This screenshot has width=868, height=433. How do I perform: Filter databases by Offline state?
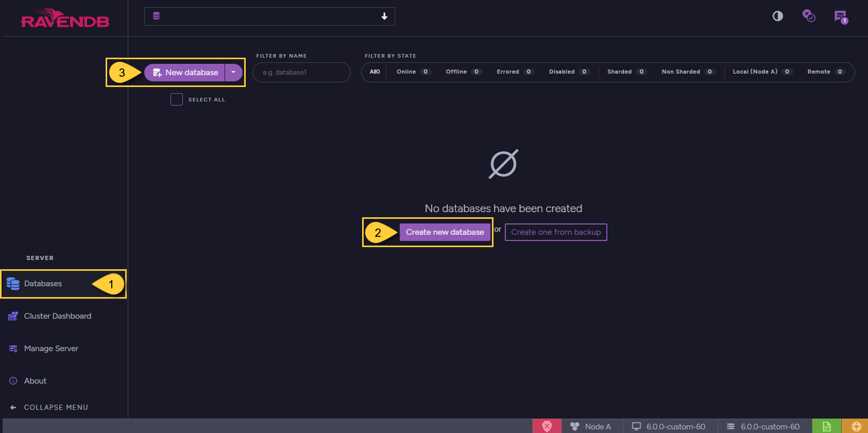click(x=464, y=72)
